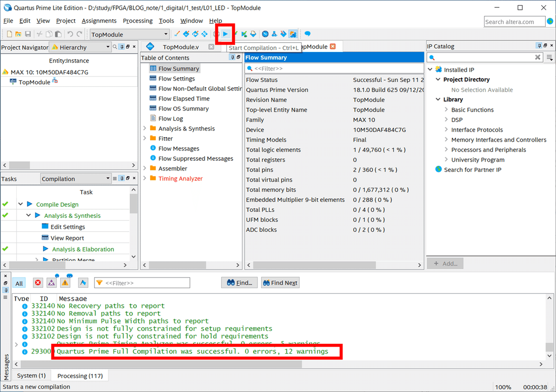Open the Tools menu
The height and width of the screenshot is (392, 556).
pos(166,21)
